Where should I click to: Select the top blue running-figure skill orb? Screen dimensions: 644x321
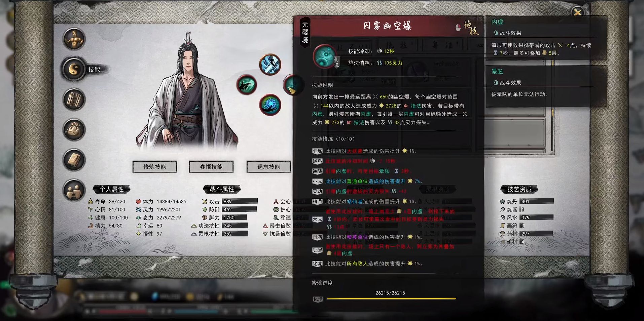click(270, 64)
